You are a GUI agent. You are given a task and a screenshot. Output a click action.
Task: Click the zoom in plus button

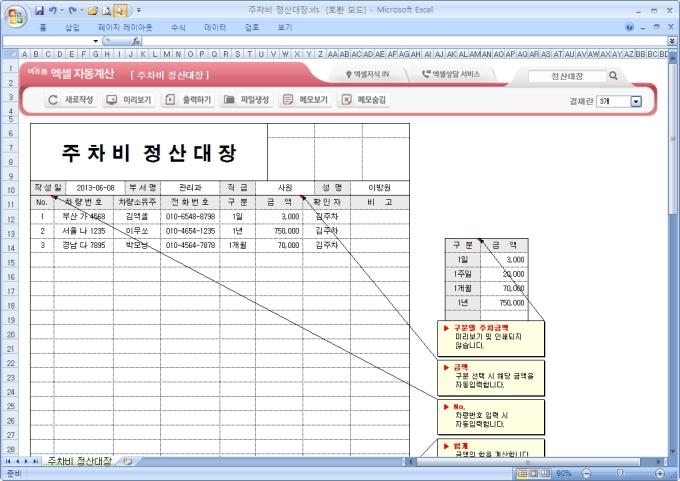[660, 473]
